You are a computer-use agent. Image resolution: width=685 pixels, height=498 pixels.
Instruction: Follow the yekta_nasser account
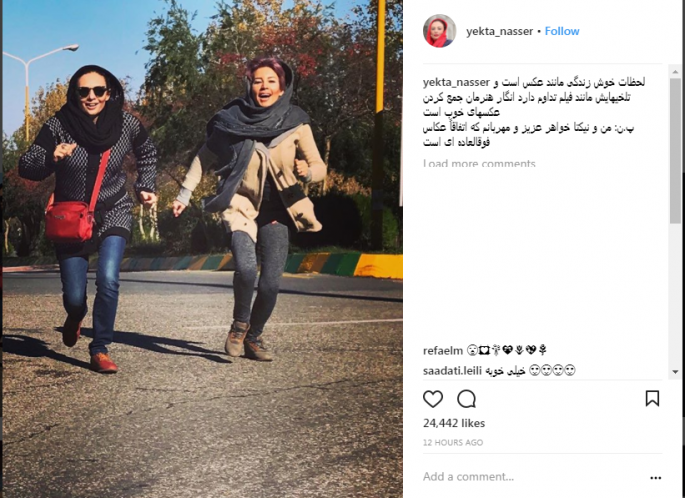(562, 31)
